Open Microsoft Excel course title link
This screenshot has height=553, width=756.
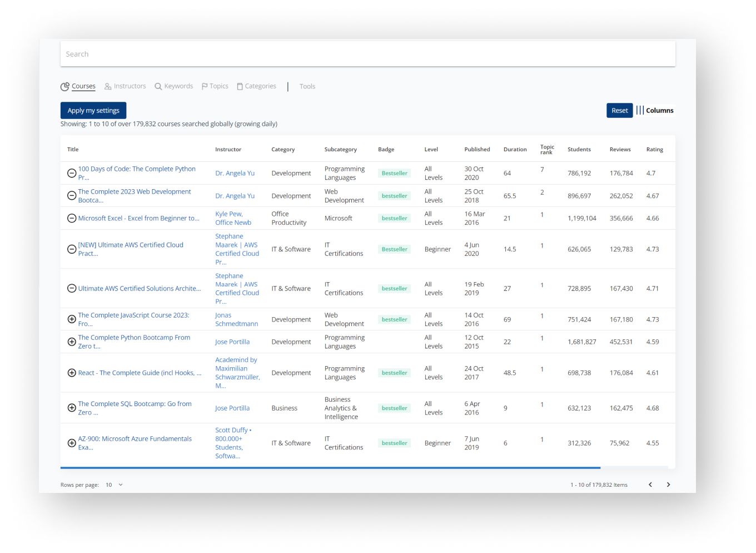138,218
